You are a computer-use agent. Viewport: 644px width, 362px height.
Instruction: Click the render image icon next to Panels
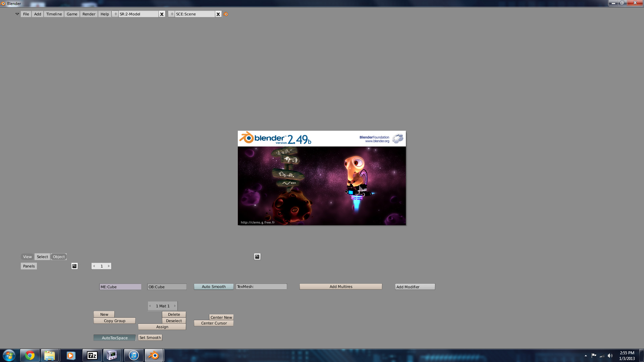point(74,266)
